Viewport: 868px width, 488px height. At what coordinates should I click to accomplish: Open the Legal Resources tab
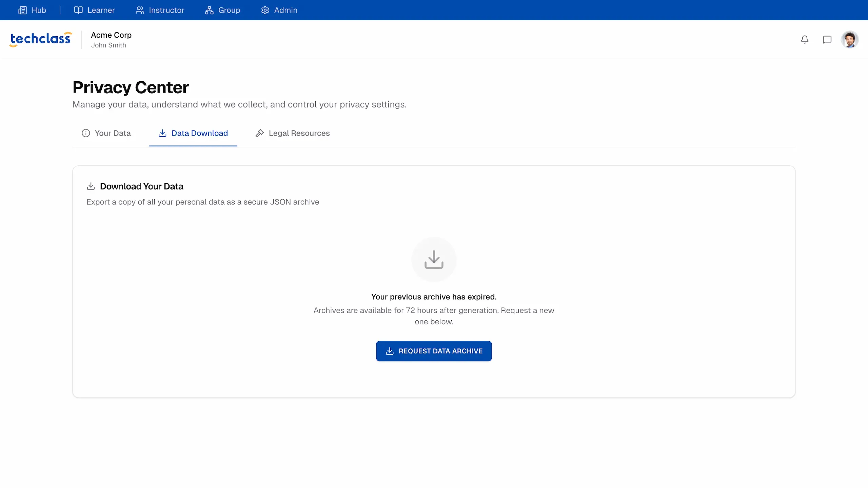[292, 133]
